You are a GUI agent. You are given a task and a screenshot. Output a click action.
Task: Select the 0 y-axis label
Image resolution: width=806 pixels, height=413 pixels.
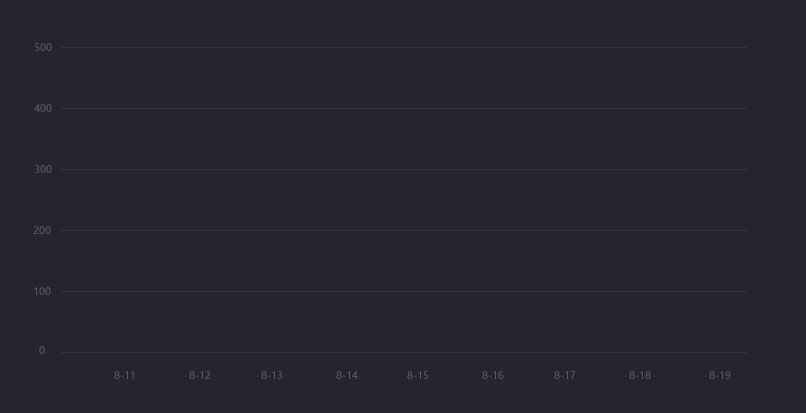pos(42,351)
